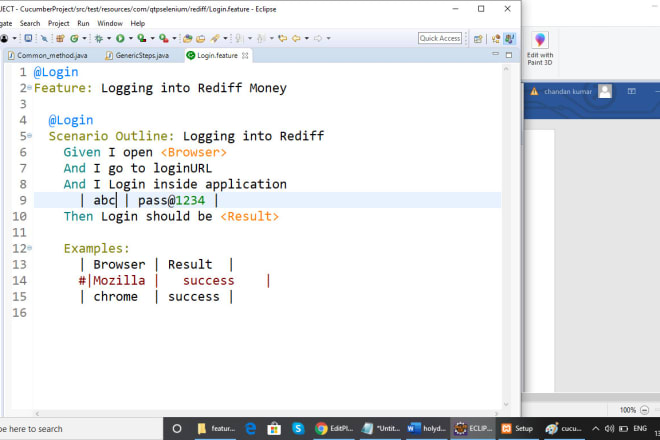The image size is (660, 440).
Task: Open the Debug dropdown arrow
Action: pyautogui.click(x=109, y=39)
